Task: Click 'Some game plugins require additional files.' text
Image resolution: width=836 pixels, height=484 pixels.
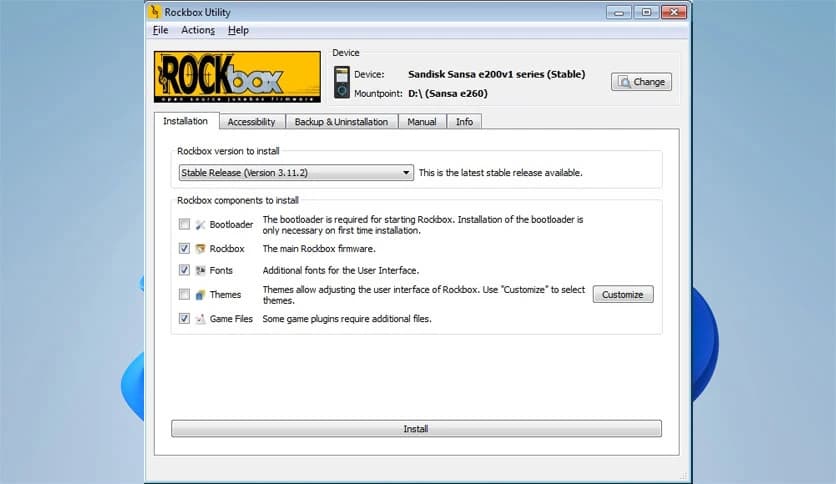Action: [347, 319]
